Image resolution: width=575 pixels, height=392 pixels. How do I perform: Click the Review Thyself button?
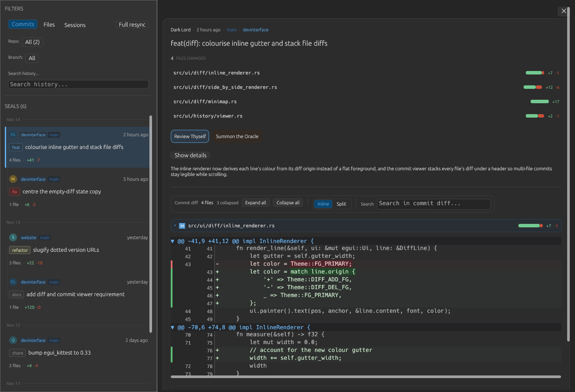[190, 136]
